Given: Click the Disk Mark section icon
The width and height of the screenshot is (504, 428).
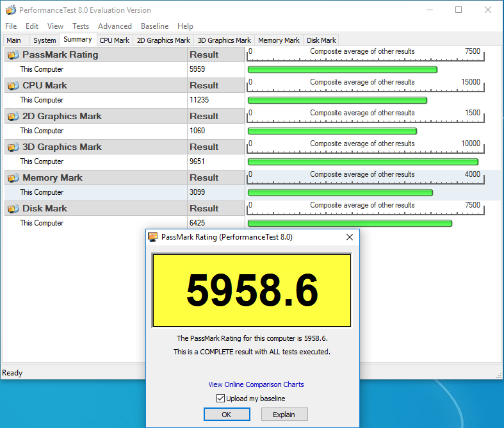Looking at the screenshot, I should click(x=13, y=208).
